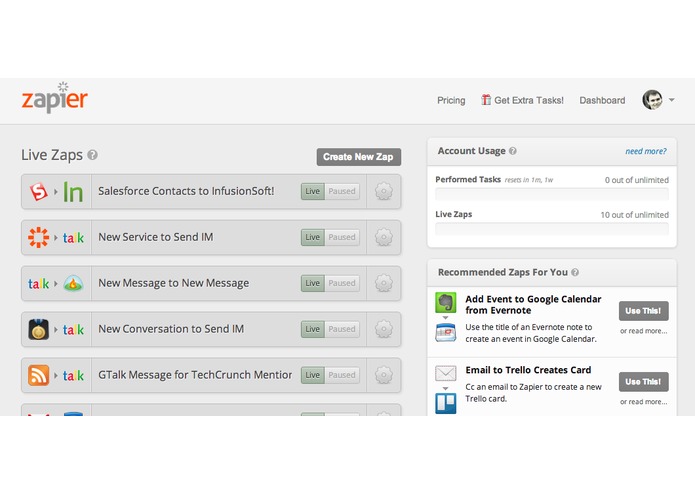
Task: Set New Conversation to Send IM to Live
Action: (x=312, y=329)
